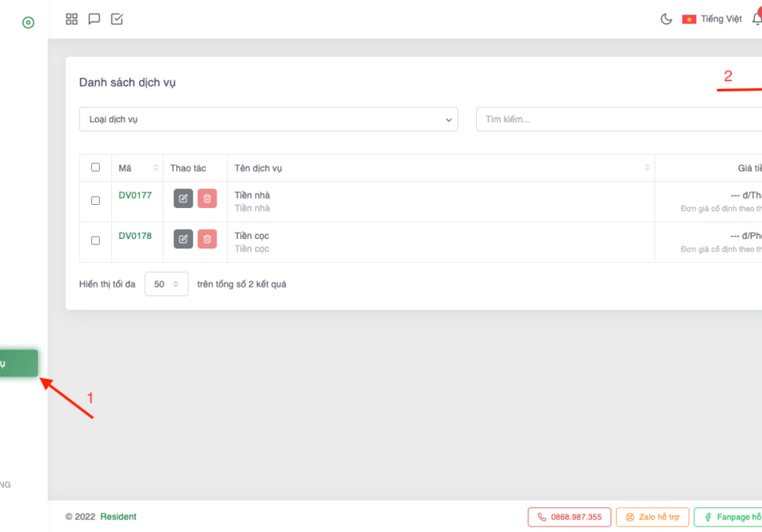Viewport: 762px width, 532px height.
Task: Change the page size from 50
Action: point(167,284)
